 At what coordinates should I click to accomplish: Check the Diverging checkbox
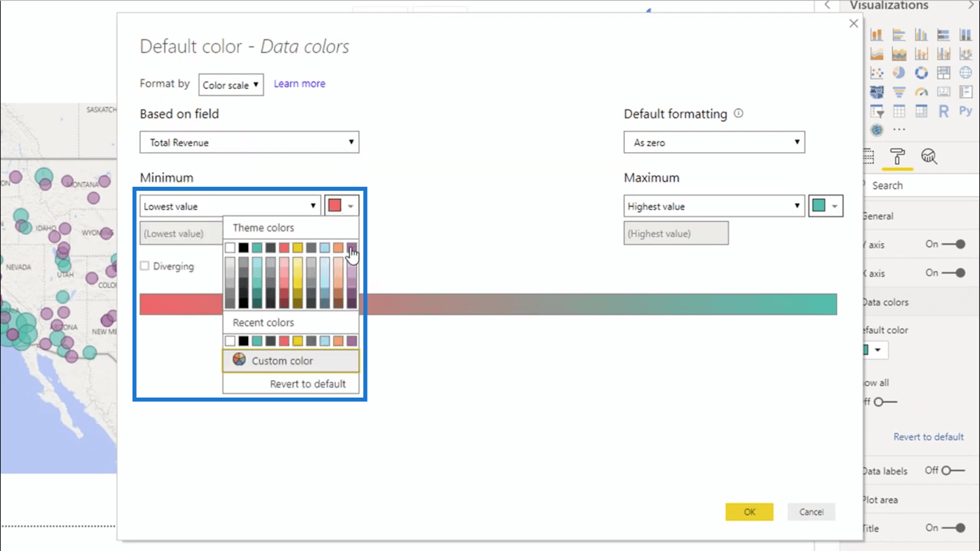click(145, 266)
